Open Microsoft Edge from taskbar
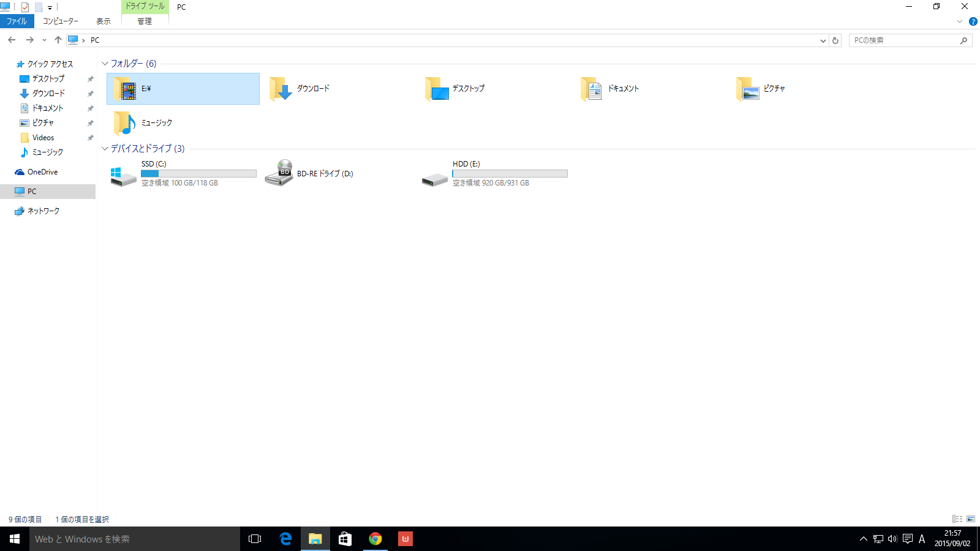The width and height of the screenshot is (980, 551). [x=285, y=539]
